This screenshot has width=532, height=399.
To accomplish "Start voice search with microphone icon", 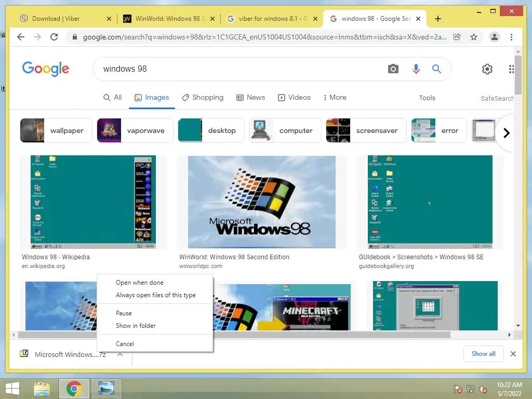I will [x=416, y=69].
